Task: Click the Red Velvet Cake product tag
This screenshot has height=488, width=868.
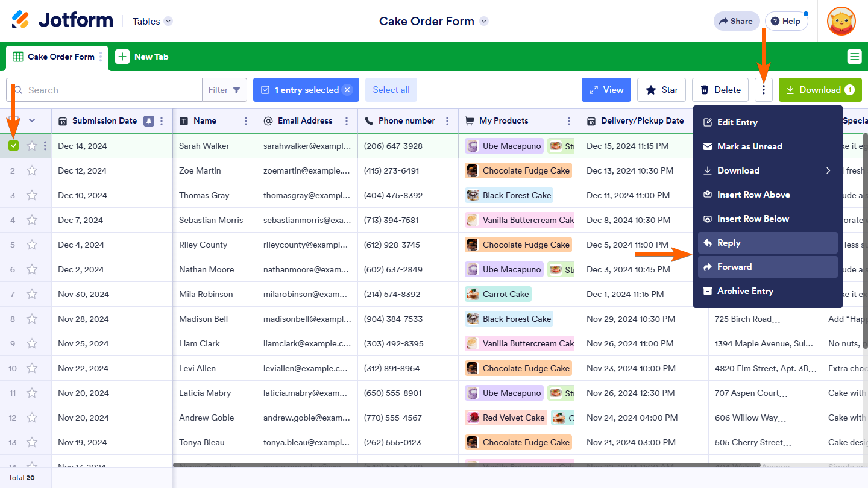Action: click(506, 418)
